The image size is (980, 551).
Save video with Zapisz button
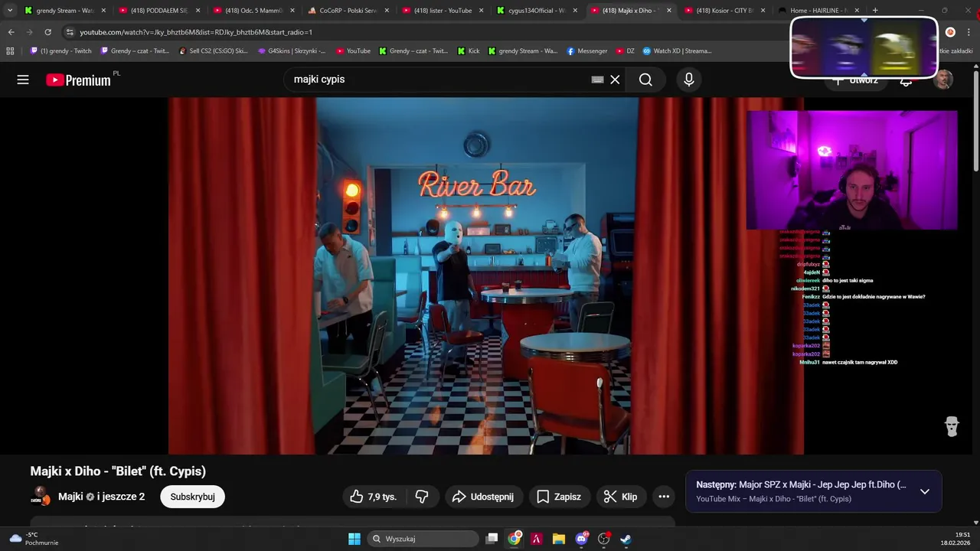click(559, 497)
